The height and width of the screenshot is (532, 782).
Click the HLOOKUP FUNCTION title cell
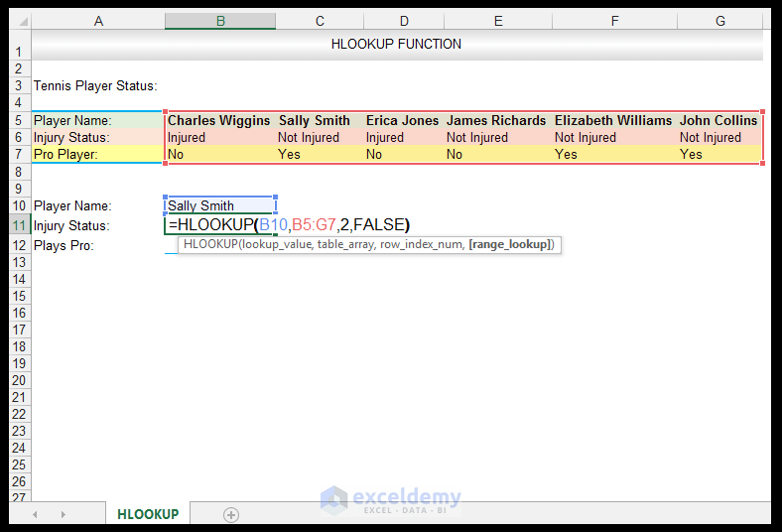[397, 45]
